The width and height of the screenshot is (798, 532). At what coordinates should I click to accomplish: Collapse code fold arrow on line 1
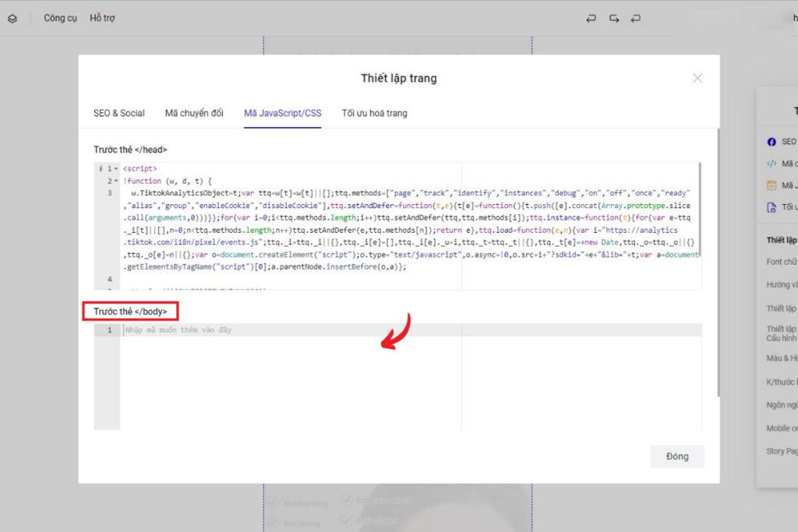coord(116,168)
